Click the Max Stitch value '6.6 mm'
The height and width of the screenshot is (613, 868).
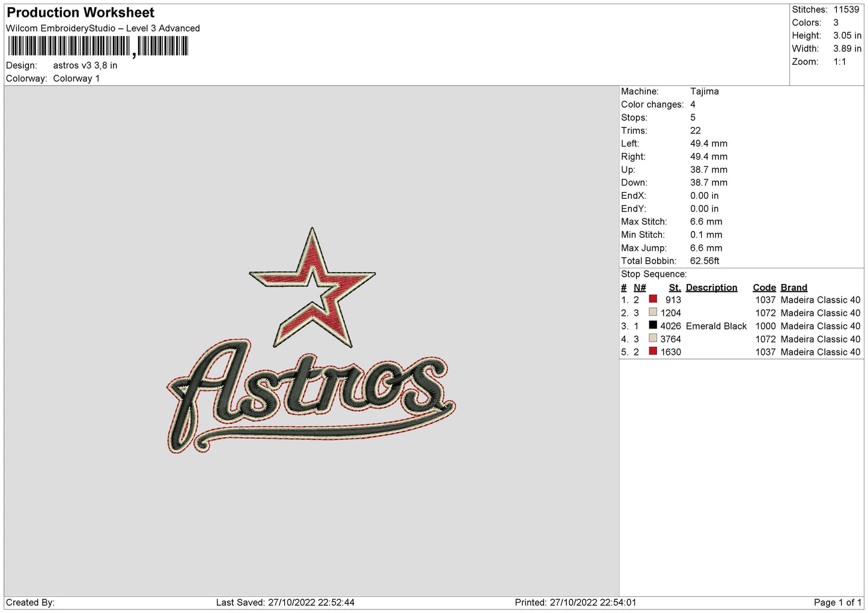click(706, 222)
